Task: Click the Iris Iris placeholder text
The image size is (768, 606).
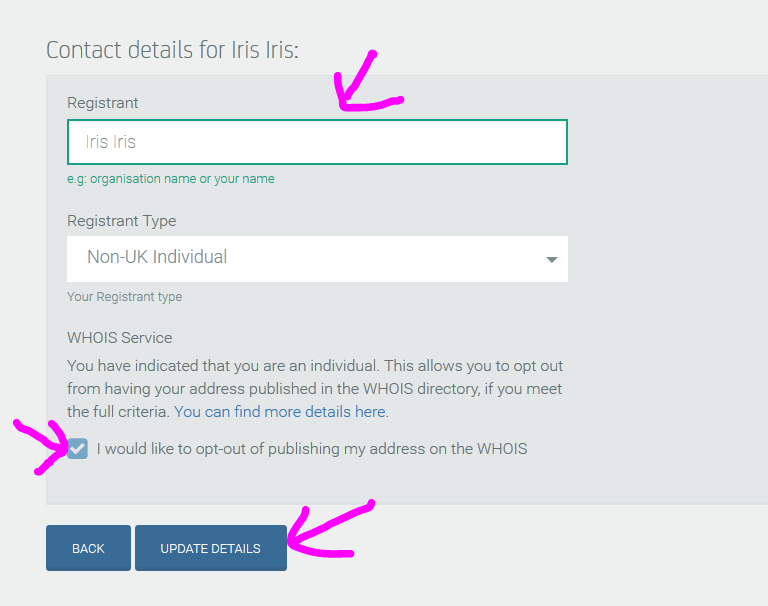Action: tap(110, 142)
